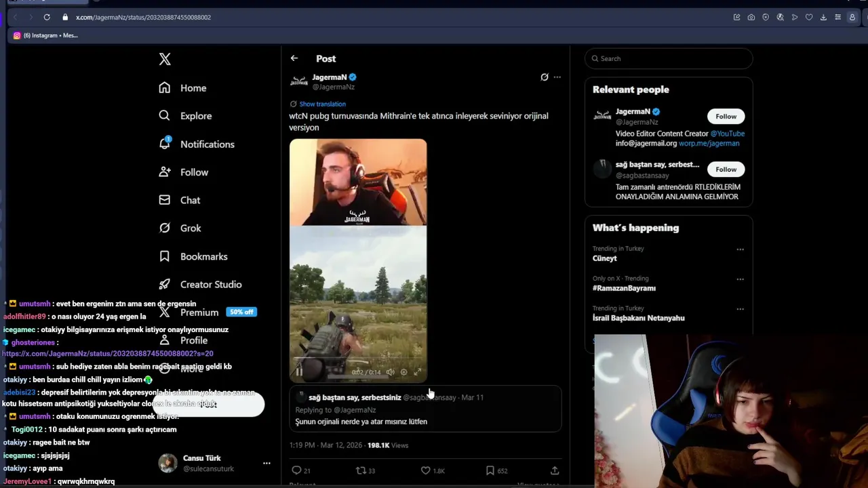Screen dimensions: 868x488
Task: Reload the page with the browser refresh icon
Action: coord(47,17)
